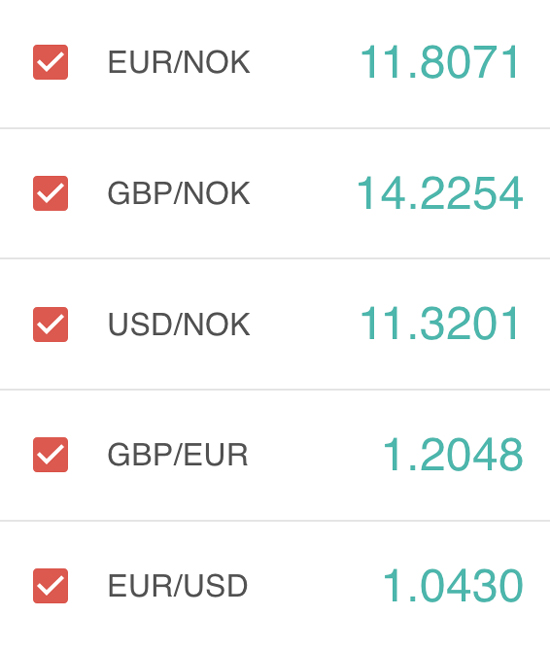550x650 pixels.
Task: Select the USD/NOK currency row
Action: coord(275,324)
